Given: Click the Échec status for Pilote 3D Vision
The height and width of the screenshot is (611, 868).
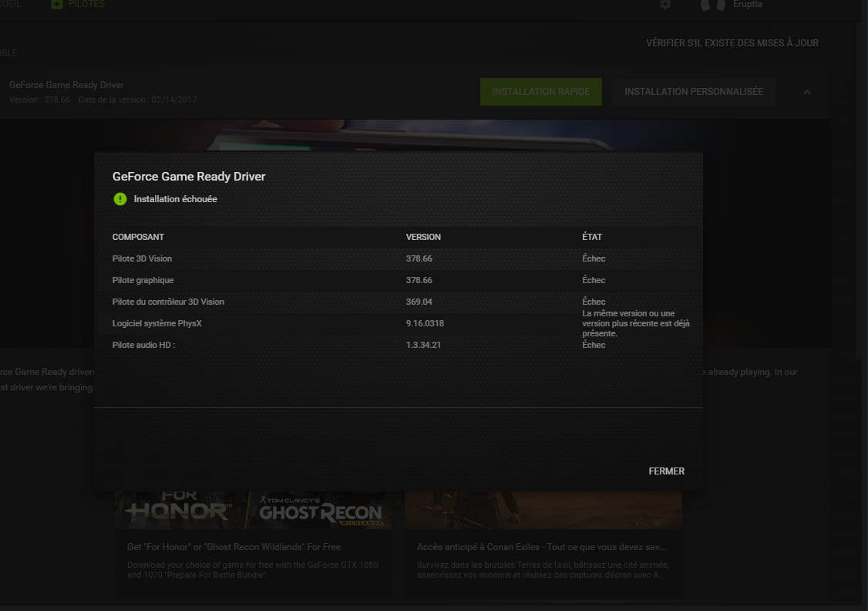Looking at the screenshot, I should [x=594, y=258].
